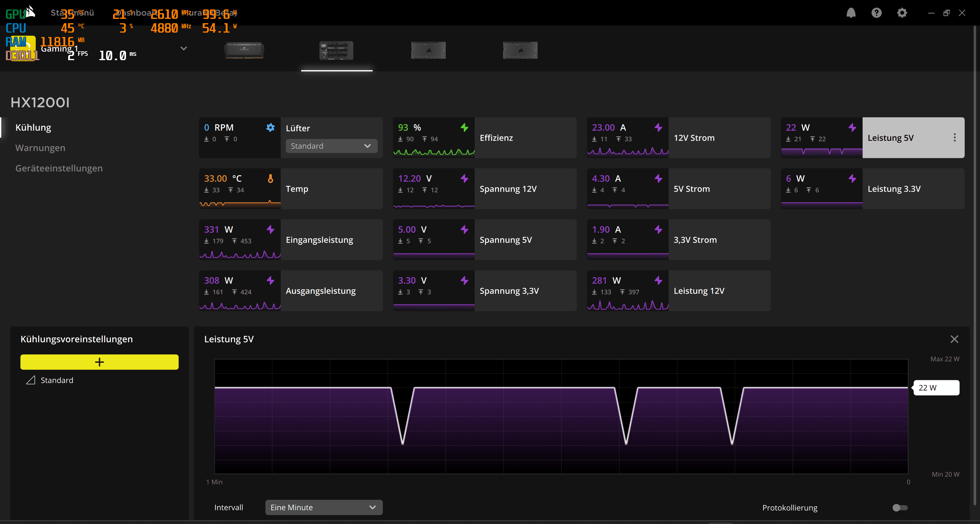Select the fourth device thumbnail

click(520, 50)
